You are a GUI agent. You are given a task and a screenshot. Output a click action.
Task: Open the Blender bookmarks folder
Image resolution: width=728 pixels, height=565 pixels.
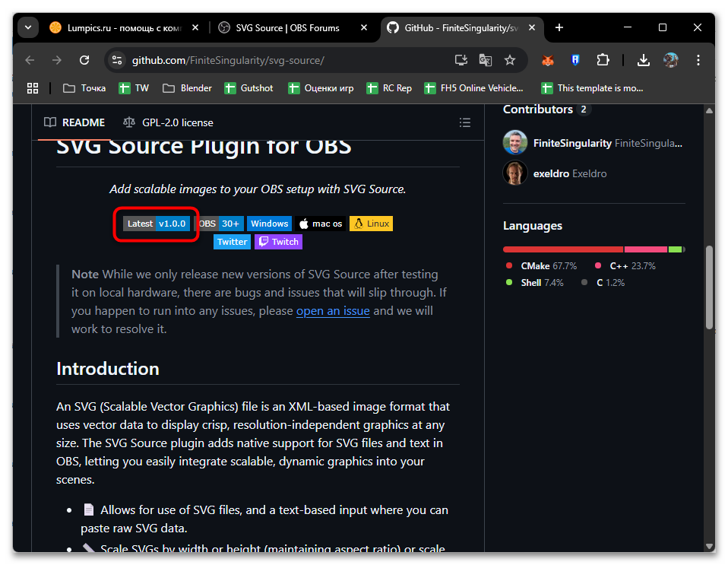coord(187,88)
